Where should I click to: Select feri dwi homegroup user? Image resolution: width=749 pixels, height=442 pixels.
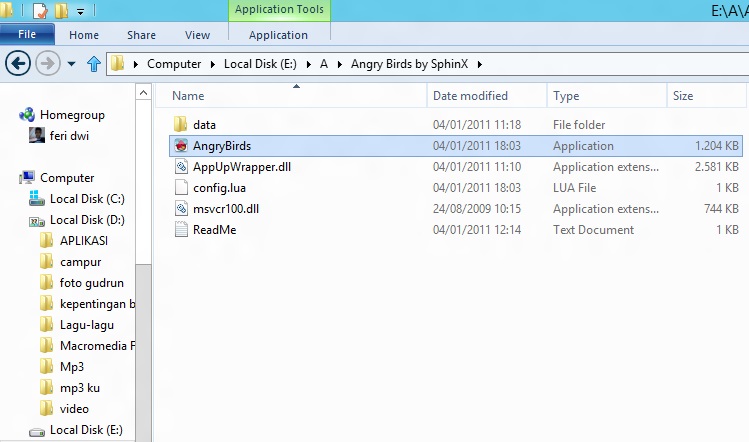69,136
